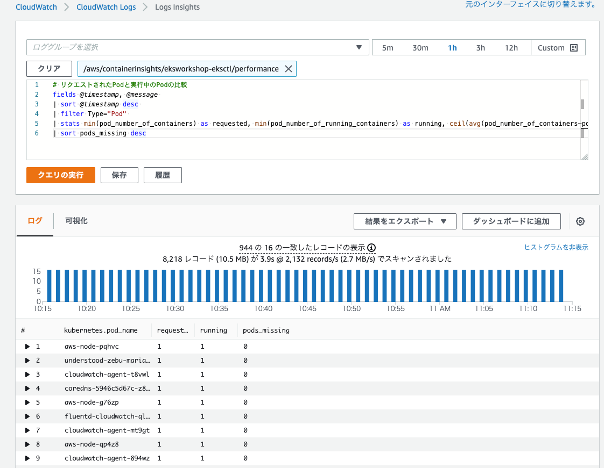The width and height of the screenshot is (604, 468).
Task: Expand result row 9 cloudwatch-agent
Action: (27, 457)
